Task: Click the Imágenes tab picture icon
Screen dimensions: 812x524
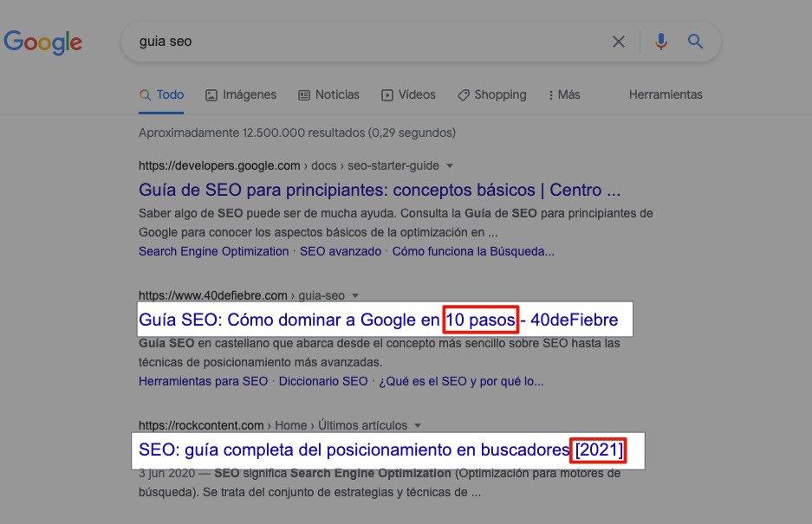Action: (x=211, y=95)
